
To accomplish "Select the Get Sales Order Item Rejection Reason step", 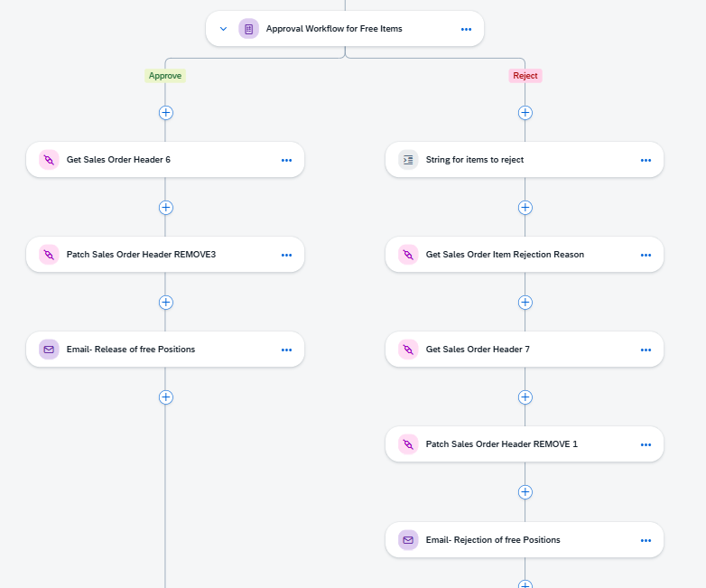I will coord(525,255).
